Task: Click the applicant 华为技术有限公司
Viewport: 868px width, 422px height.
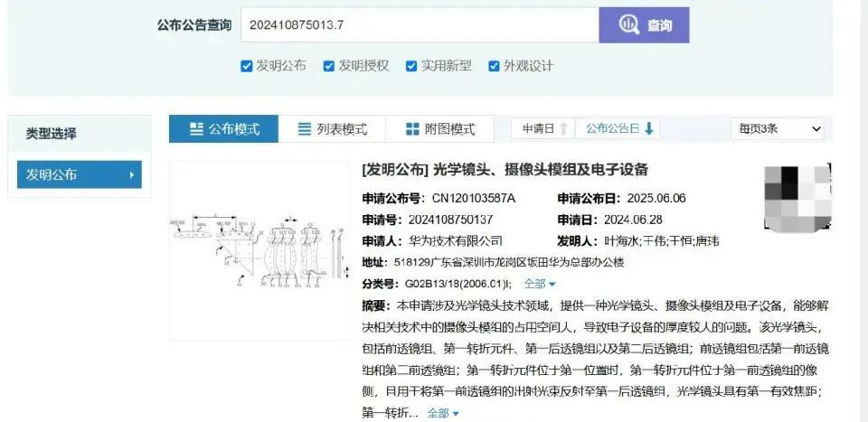Action: pos(456,241)
